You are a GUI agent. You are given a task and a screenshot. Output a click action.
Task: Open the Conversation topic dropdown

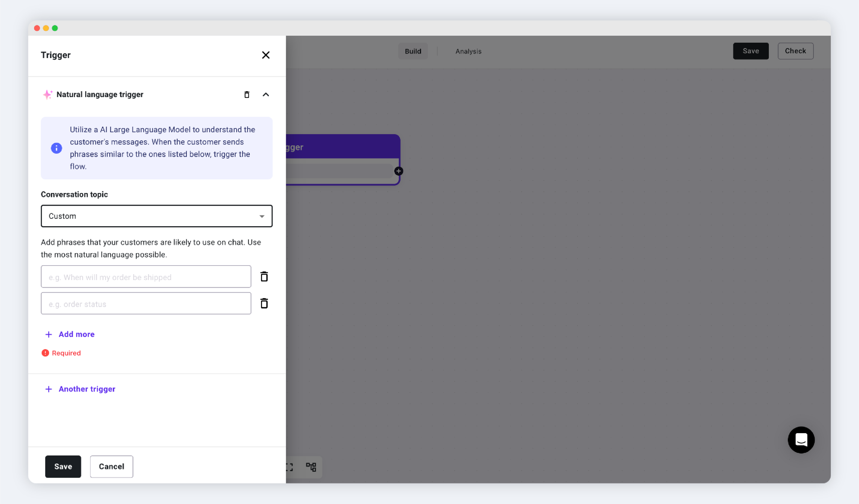click(x=157, y=216)
